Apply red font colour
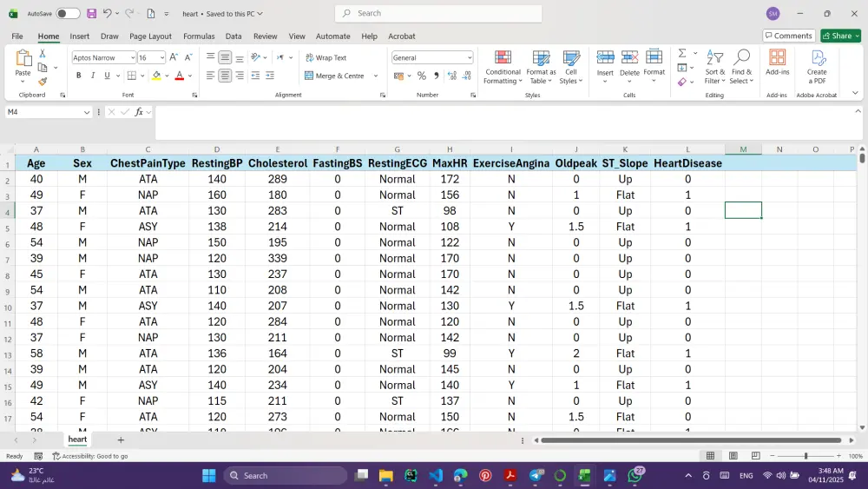This screenshot has width=868, height=489. (x=180, y=76)
